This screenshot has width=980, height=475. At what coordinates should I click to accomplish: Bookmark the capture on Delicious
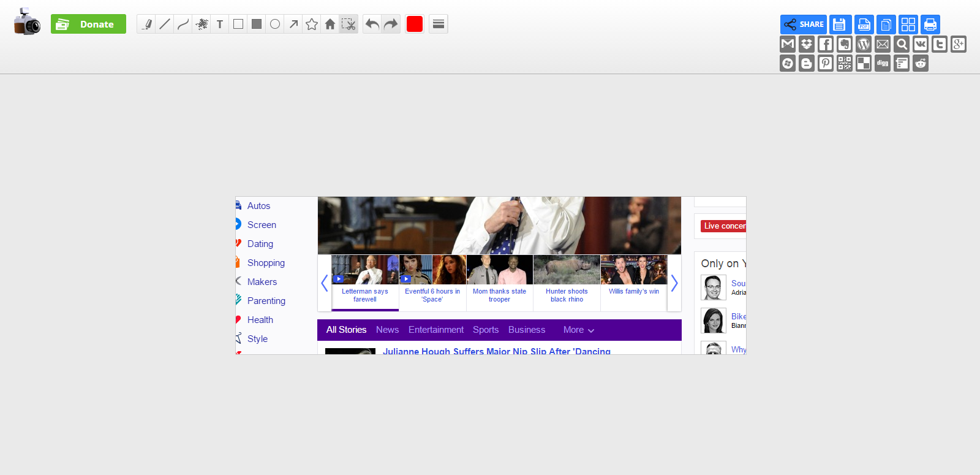[864, 63]
